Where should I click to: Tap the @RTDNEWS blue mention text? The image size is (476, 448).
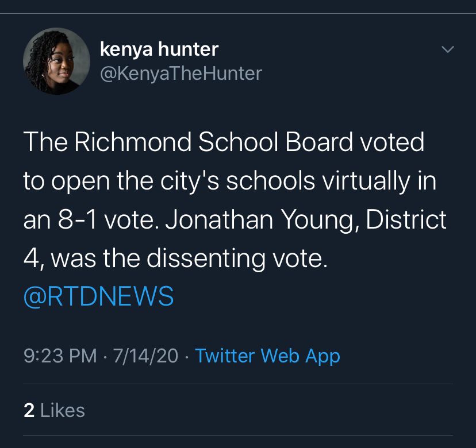(98, 297)
